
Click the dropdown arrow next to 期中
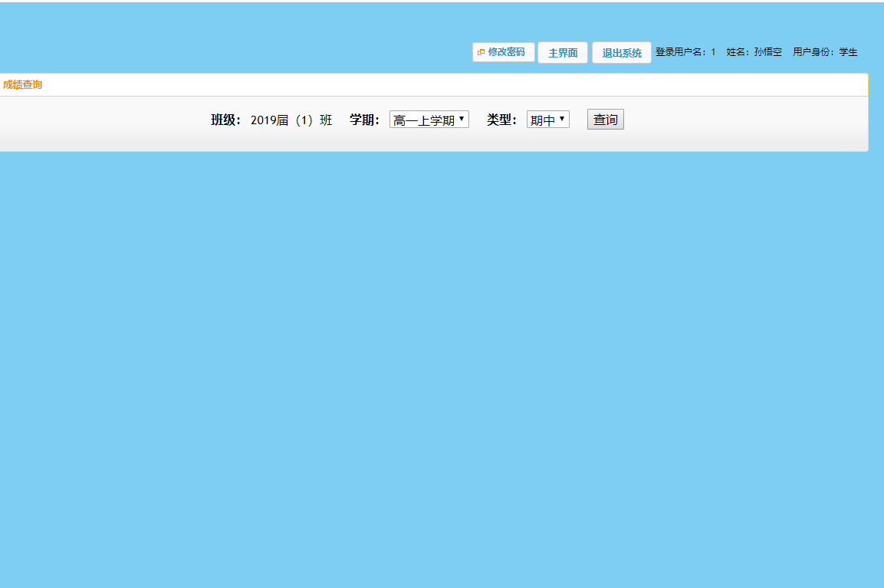tap(563, 119)
